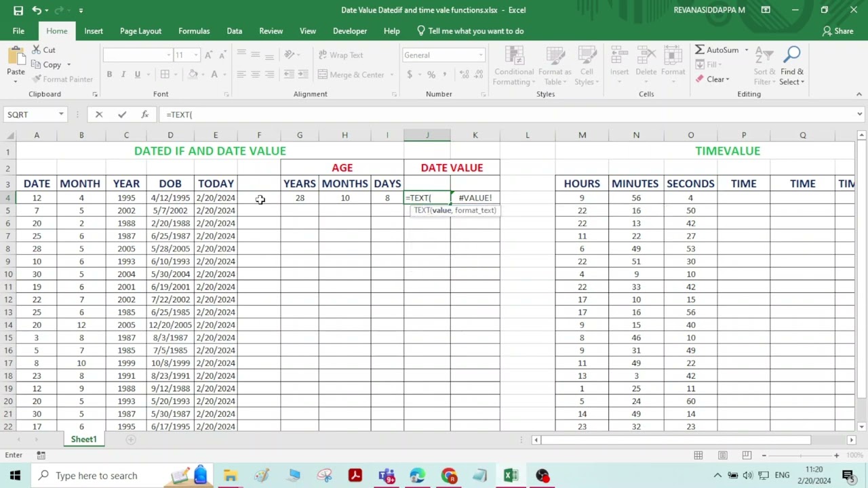Image resolution: width=868 pixels, height=488 pixels.
Task: Click the zoom slider in status bar
Action: coord(800,455)
